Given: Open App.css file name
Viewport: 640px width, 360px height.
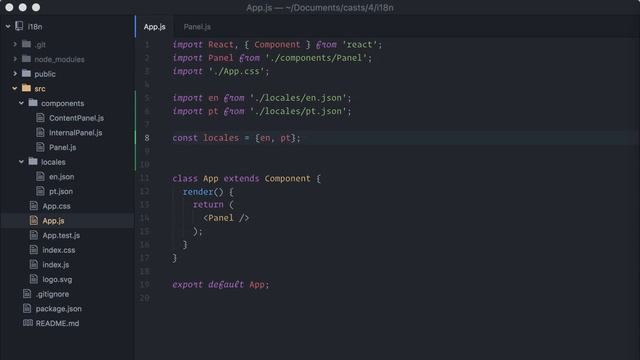Looking at the screenshot, I should click(x=56, y=206).
